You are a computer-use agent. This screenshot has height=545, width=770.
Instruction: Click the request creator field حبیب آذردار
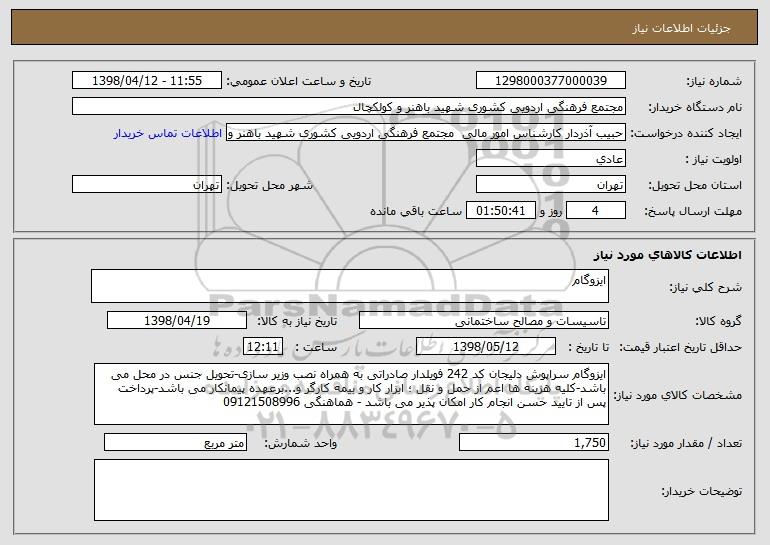426,133
